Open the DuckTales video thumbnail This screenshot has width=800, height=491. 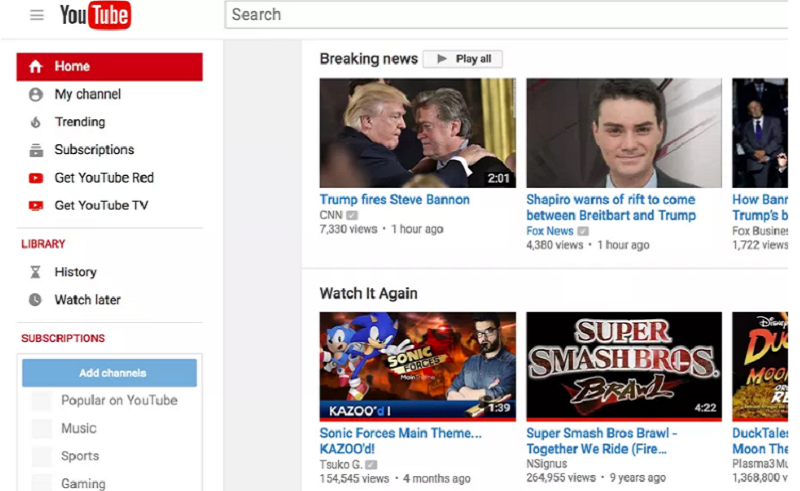(x=760, y=366)
